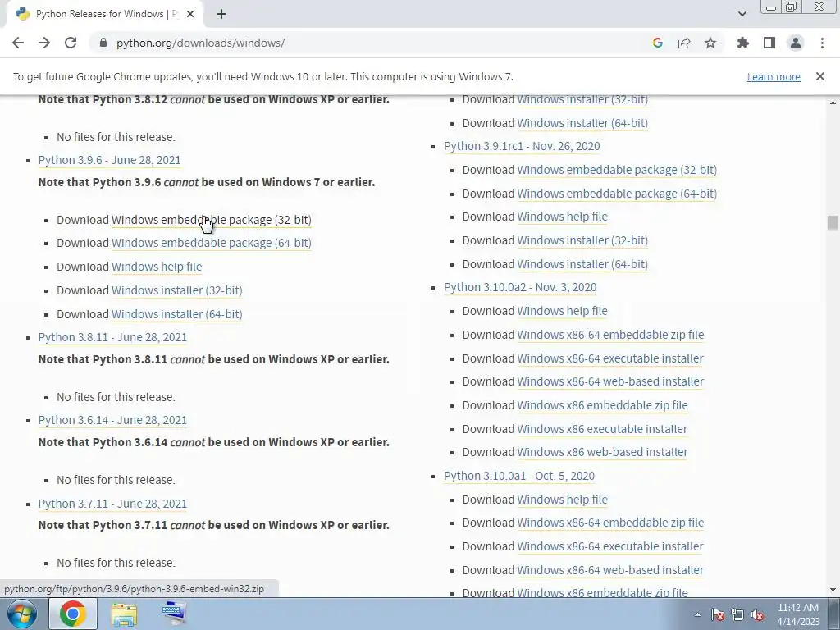Download 3.10.0a1 x86-64 web-based installer
This screenshot has height=630, width=840.
610,570
